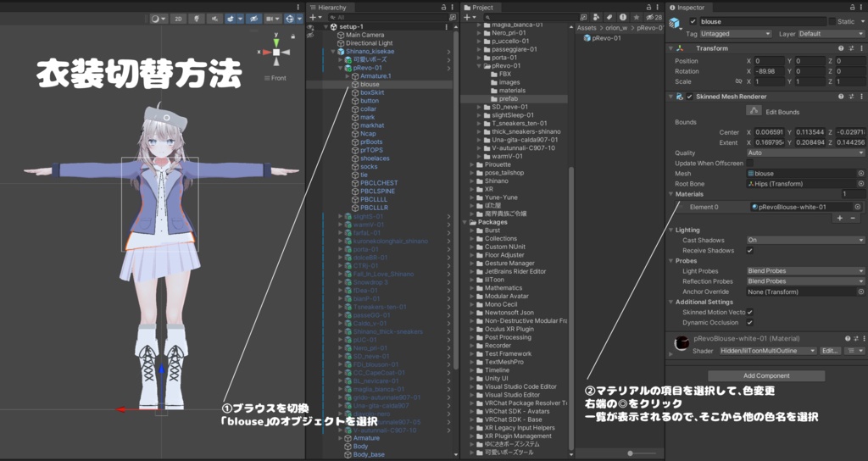
Task: Select Main Camera in Hierarchy
Action: tap(364, 35)
